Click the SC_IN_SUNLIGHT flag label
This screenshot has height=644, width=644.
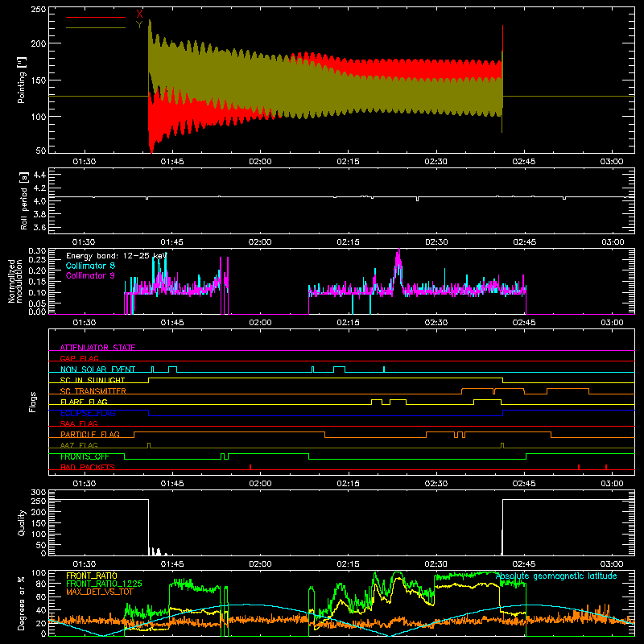[93, 380]
